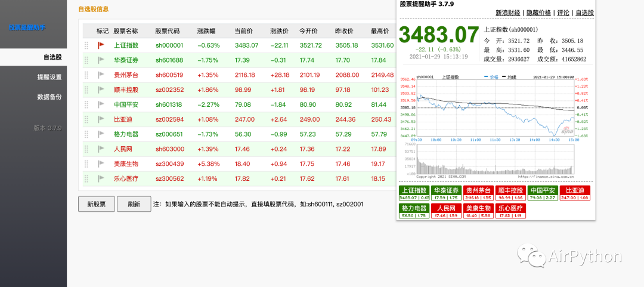This screenshot has height=287, width=644.
Task: Click the 当前价 column header
Action: (x=243, y=31)
